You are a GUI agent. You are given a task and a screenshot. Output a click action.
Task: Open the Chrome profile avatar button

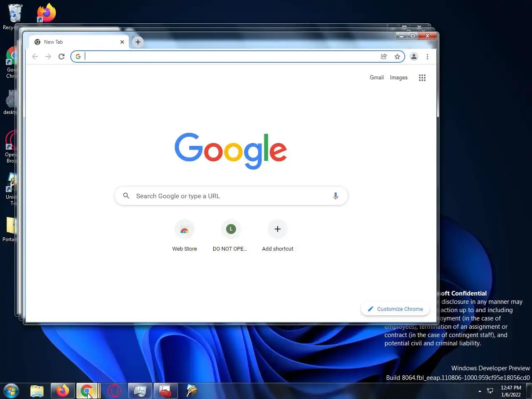click(x=414, y=57)
